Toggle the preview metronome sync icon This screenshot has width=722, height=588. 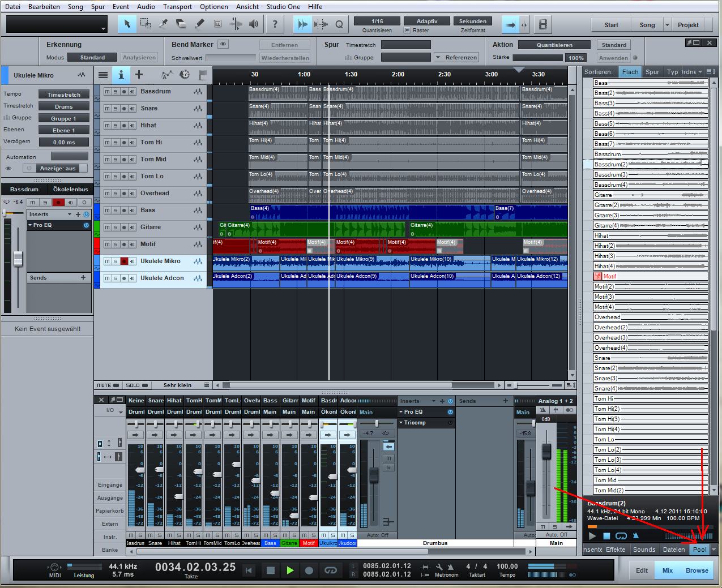click(x=636, y=536)
